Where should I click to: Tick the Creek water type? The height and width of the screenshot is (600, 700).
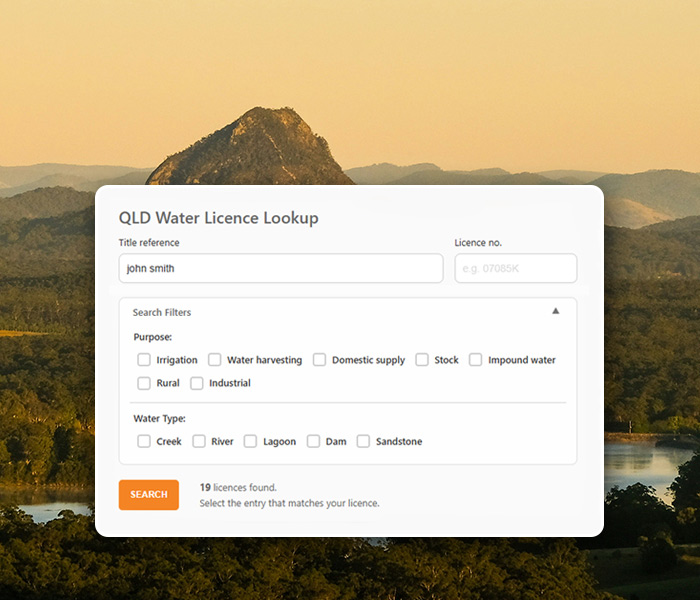pos(144,442)
